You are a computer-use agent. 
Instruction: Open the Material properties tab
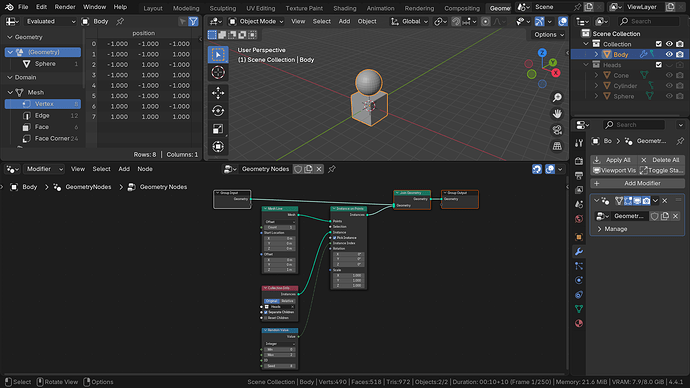(x=579, y=324)
